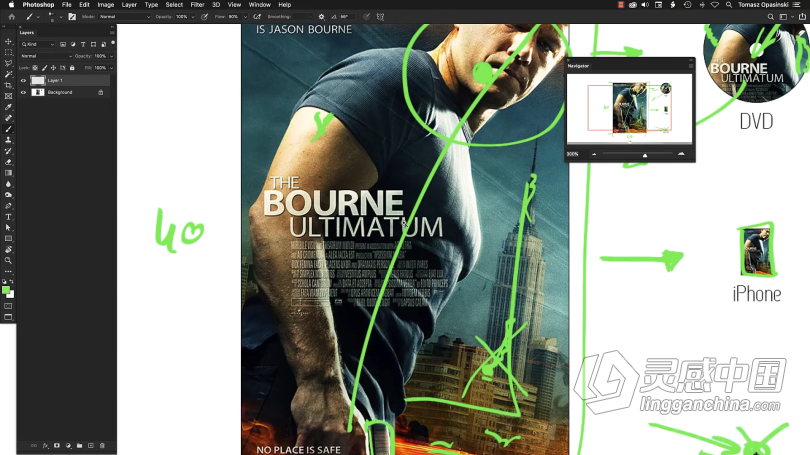Open layer Fill dropdown arrow

pyautogui.click(x=111, y=68)
